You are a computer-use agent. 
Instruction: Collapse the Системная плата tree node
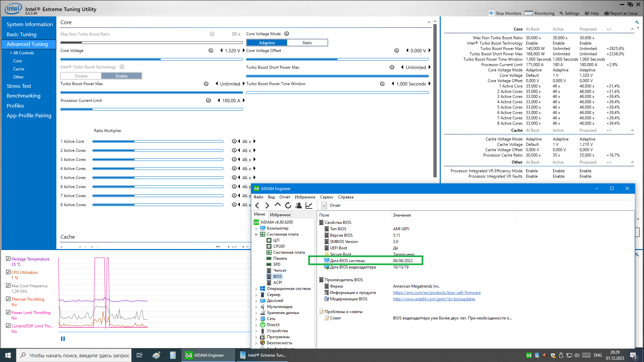(256, 234)
